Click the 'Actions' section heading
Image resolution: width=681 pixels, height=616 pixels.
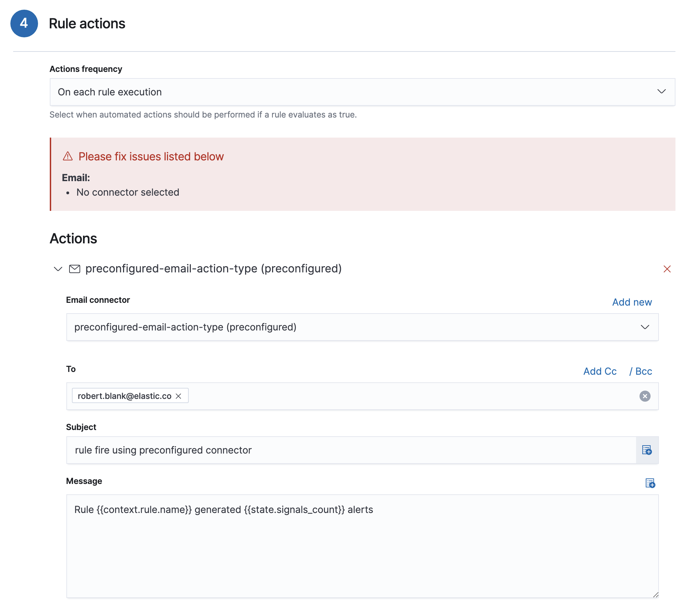(x=73, y=239)
